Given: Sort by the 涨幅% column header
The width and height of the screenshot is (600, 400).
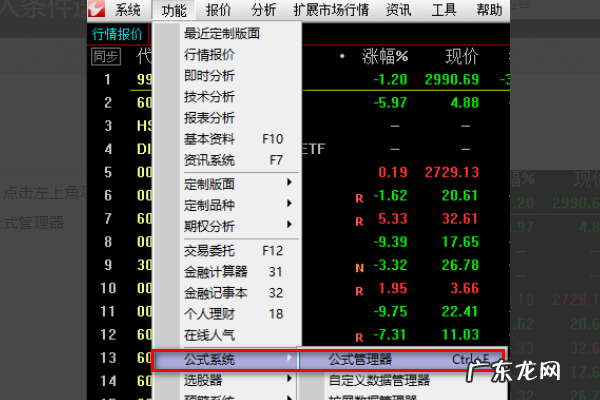Looking at the screenshot, I should coord(385,57).
